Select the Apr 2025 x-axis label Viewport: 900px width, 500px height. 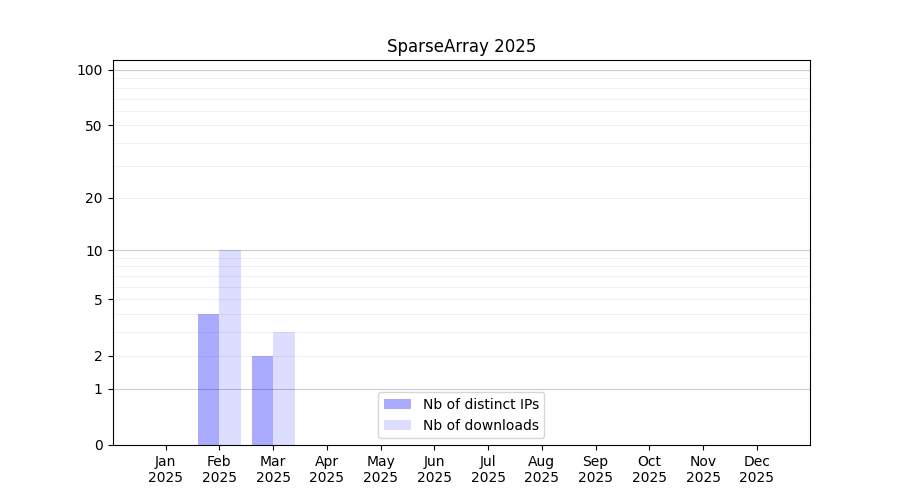(327, 469)
